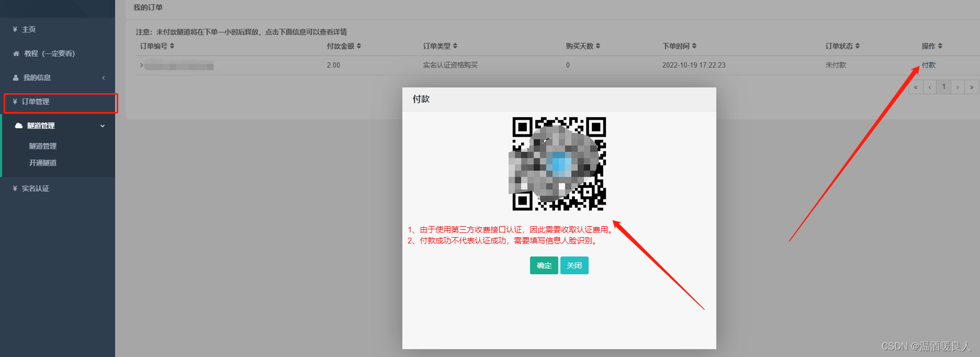980x357 pixels.
Task: Click the home icon beside 教程
Action: (16, 53)
